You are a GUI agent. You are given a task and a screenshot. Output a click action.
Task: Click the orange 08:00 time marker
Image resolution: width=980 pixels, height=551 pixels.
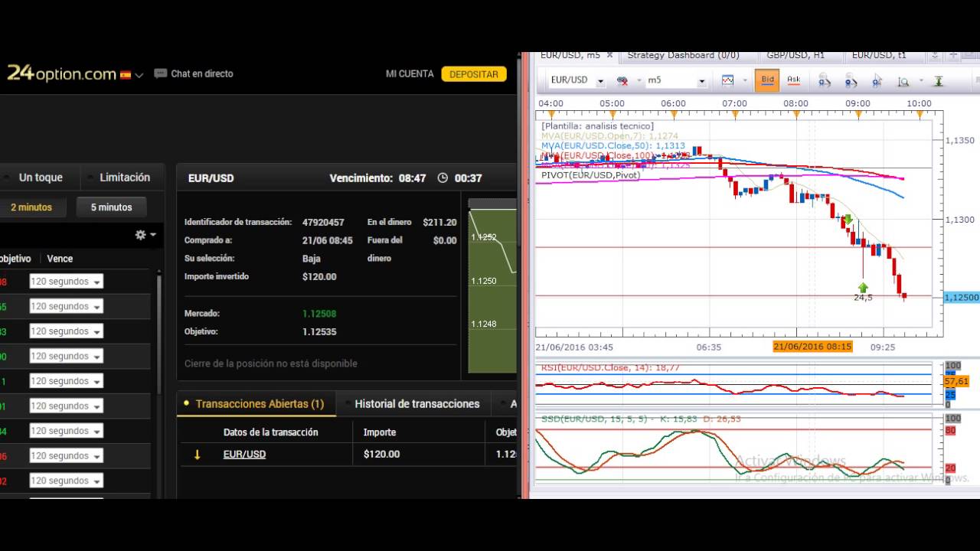[796, 115]
